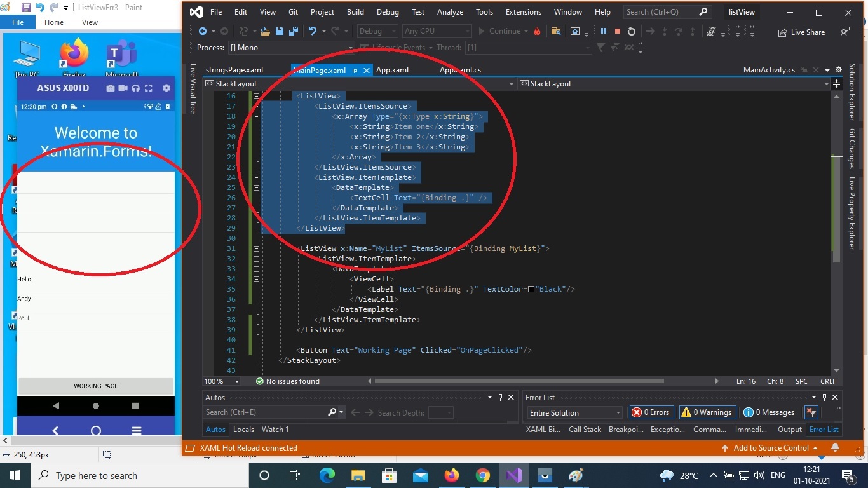Viewport: 868px width, 488px height.
Task: Open the Entire Solution scope dropdown
Action: coord(575,412)
